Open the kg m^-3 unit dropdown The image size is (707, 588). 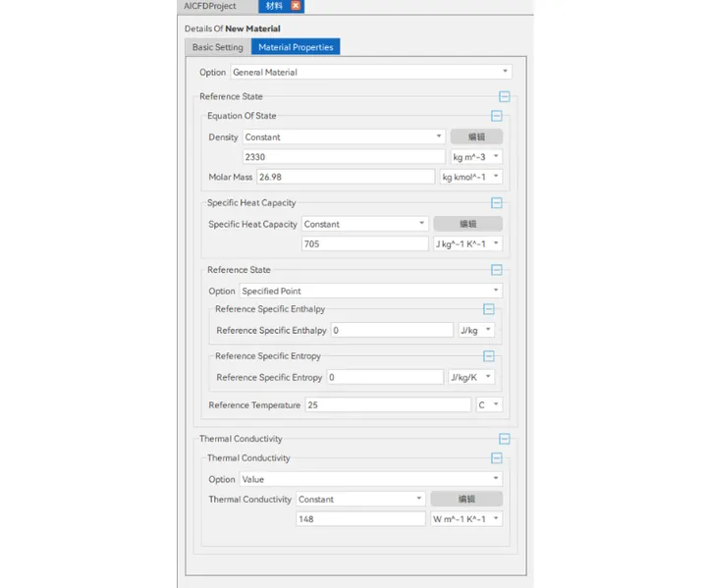[x=476, y=157]
